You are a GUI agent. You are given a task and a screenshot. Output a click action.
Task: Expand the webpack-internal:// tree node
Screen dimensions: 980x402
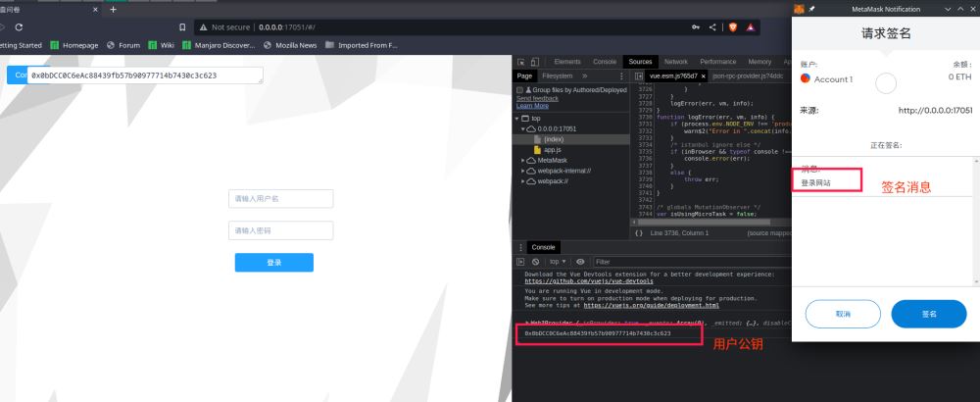[523, 171]
